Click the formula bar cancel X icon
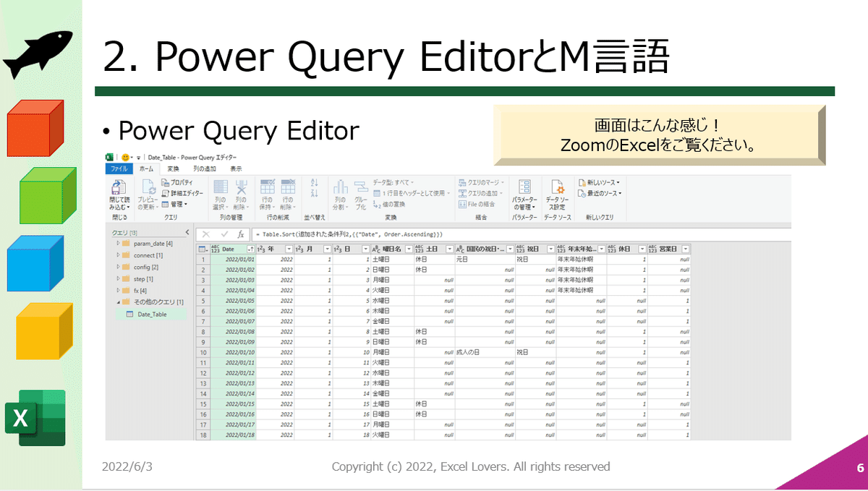868x491 pixels. pos(206,234)
